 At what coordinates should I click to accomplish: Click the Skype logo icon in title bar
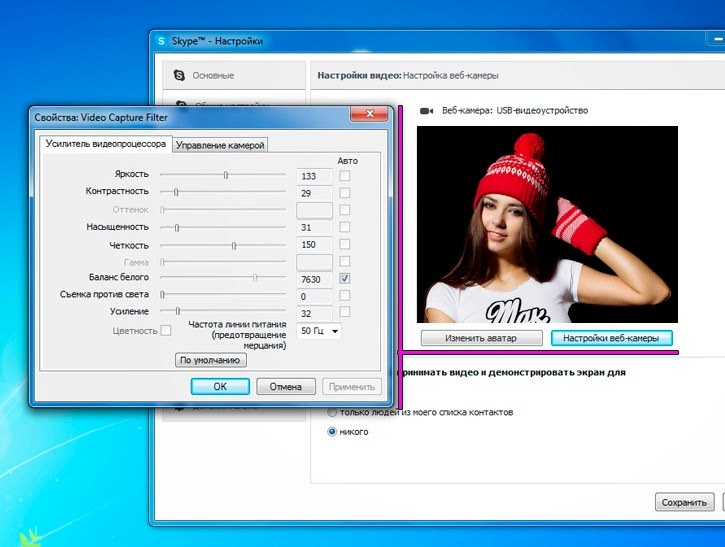click(x=161, y=41)
